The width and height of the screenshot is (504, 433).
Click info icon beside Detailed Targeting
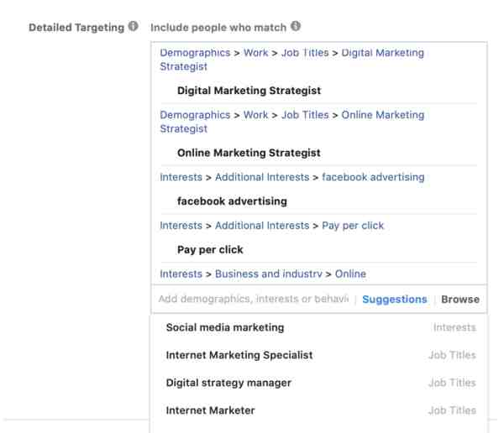coord(133,26)
